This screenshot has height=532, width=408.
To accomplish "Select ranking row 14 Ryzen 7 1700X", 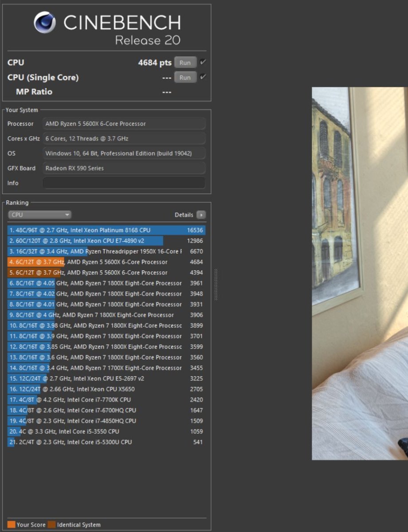I will tap(106, 368).
